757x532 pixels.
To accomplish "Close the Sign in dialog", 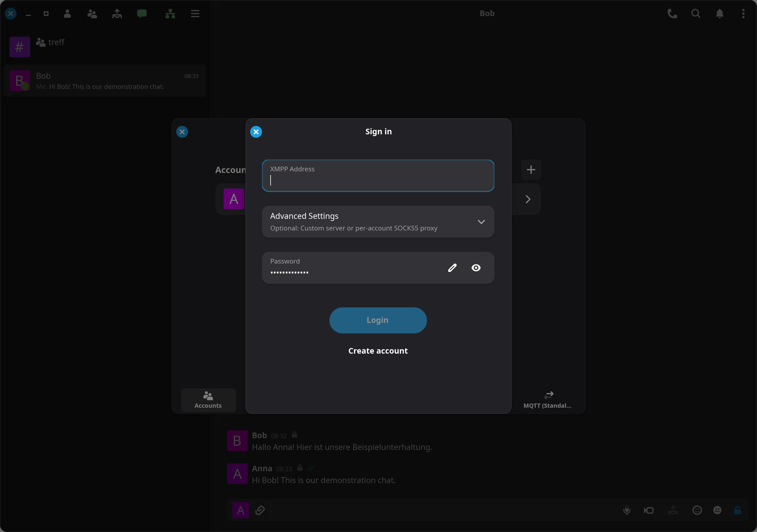I will pyautogui.click(x=256, y=132).
